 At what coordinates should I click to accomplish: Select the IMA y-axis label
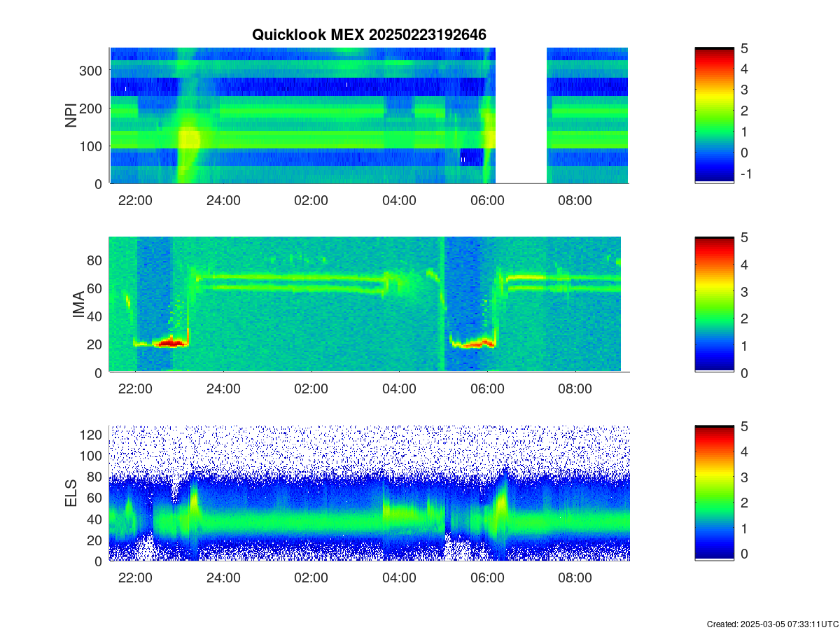79,305
